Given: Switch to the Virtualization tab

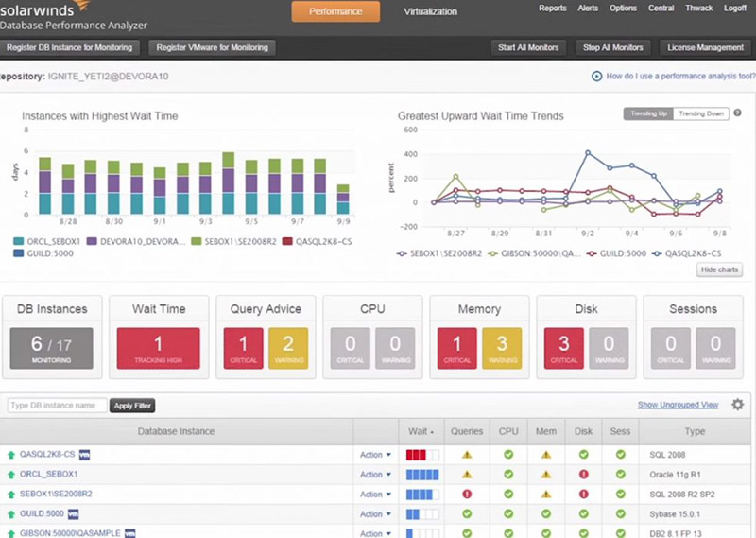Looking at the screenshot, I should click(x=431, y=11).
